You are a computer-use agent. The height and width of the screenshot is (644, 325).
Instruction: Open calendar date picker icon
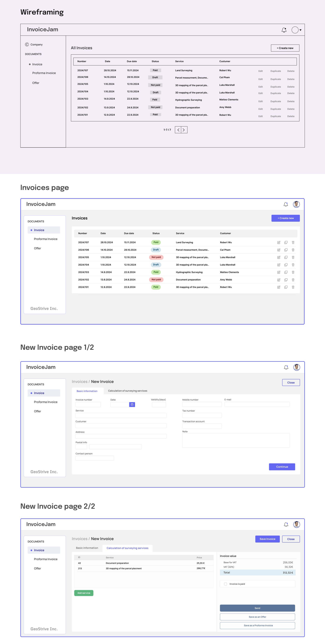132,405
